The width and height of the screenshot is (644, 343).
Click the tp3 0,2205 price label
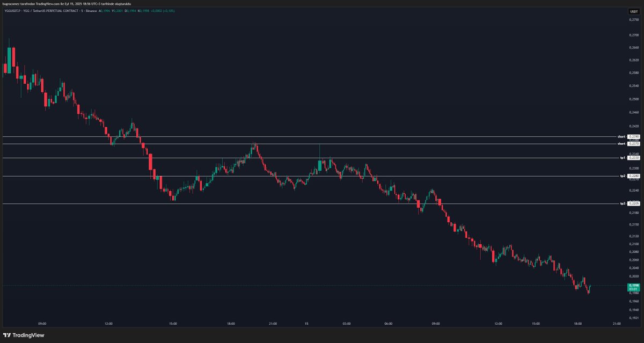tap(634, 203)
